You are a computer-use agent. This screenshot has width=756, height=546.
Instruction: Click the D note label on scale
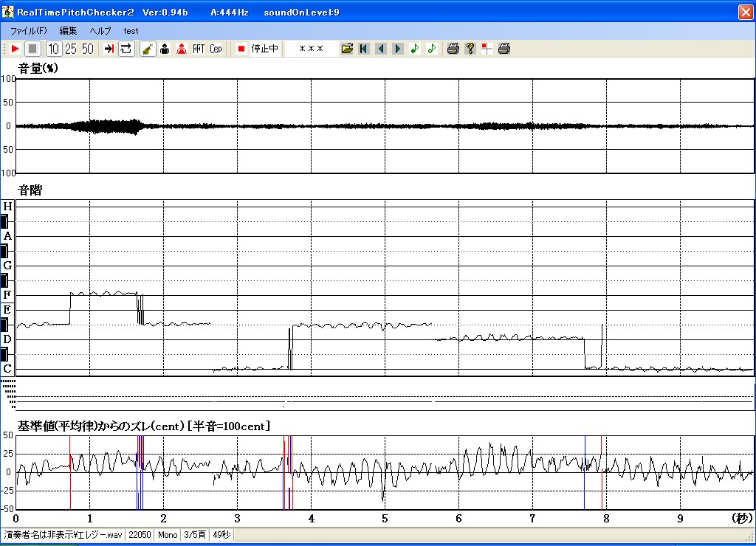[7, 339]
